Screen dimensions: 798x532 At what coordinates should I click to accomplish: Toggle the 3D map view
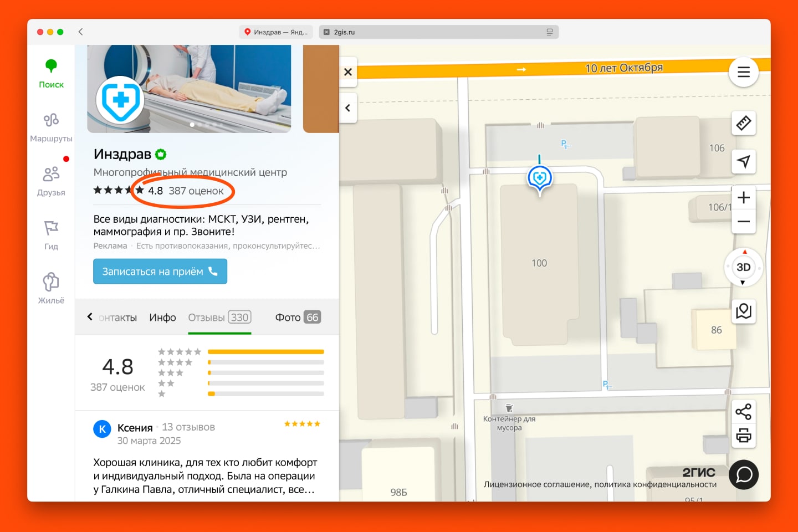[744, 267]
